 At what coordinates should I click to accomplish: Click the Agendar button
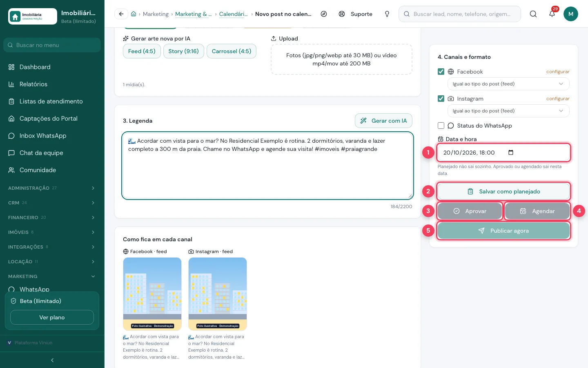pos(537,211)
